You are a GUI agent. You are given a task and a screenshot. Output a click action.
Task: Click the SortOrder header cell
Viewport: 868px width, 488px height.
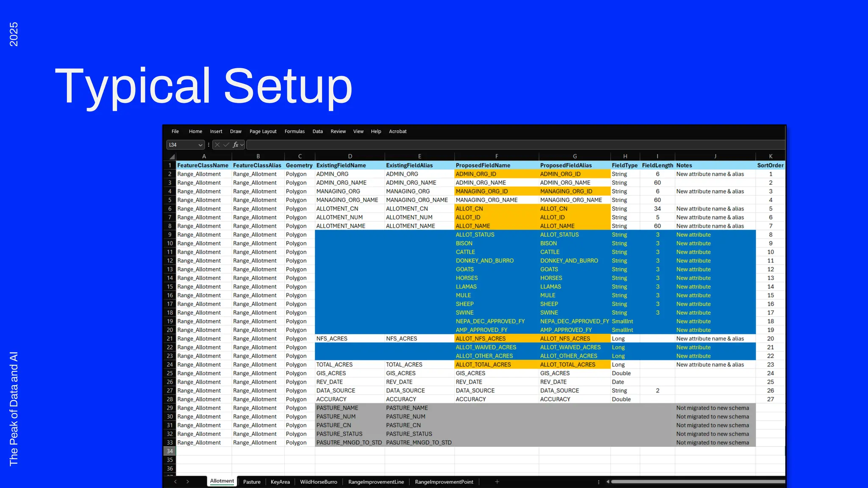[x=770, y=165]
